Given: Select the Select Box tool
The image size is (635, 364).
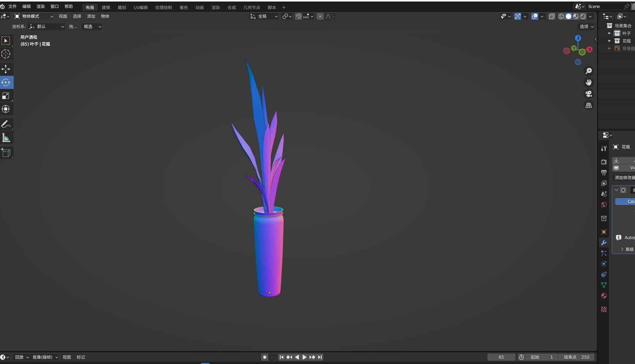Looking at the screenshot, I should coord(6,41).
